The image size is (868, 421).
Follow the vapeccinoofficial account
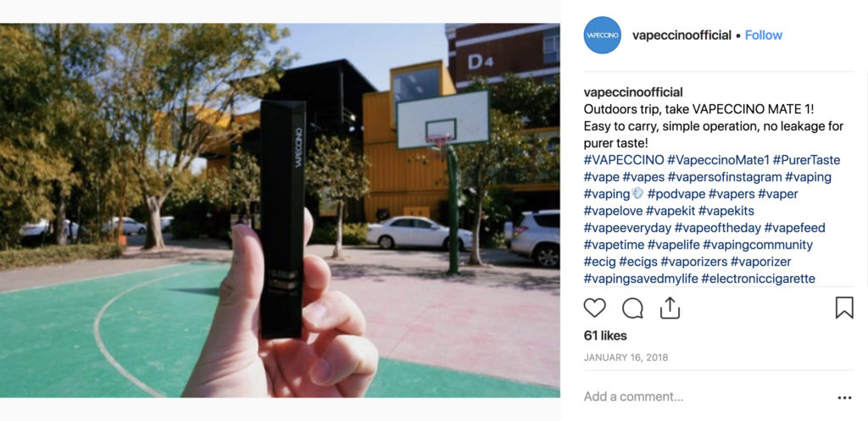(764, 35)
